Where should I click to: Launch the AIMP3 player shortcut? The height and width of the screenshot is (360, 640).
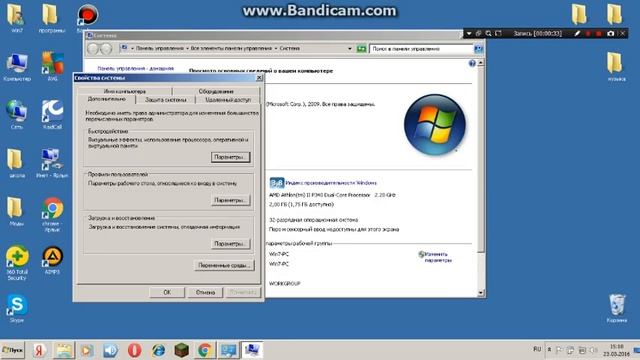click(53, 260)
